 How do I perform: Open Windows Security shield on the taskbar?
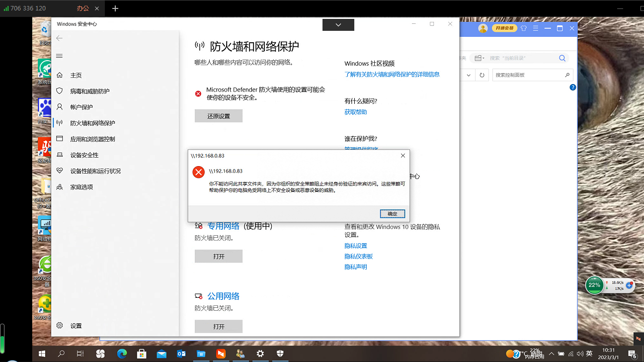click(x=280, y=354)
